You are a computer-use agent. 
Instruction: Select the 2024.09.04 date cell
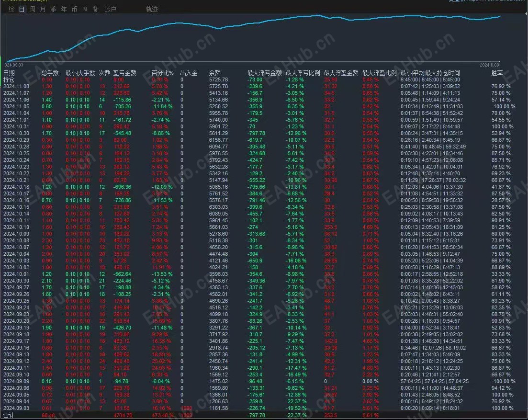click(16, 401)
